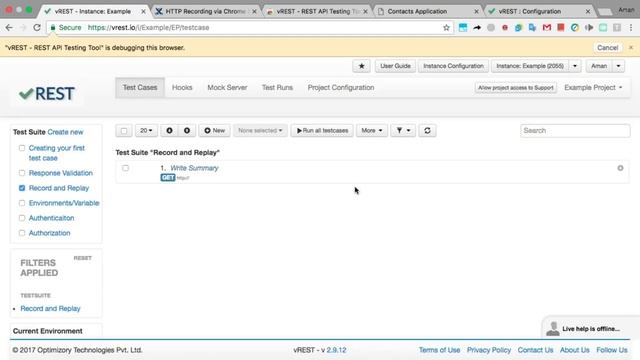Open Contact Us footer link

tap(535, 350)
